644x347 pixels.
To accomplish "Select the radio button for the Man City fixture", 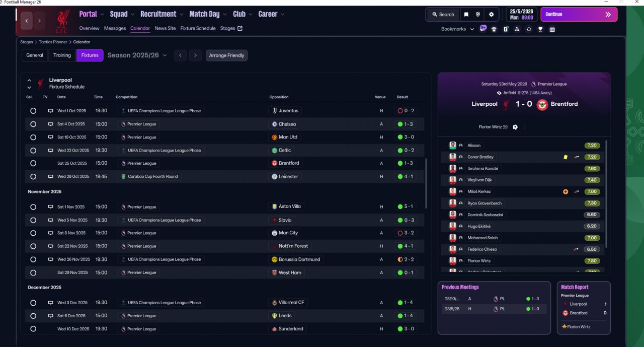I will [x=33, y=233].
